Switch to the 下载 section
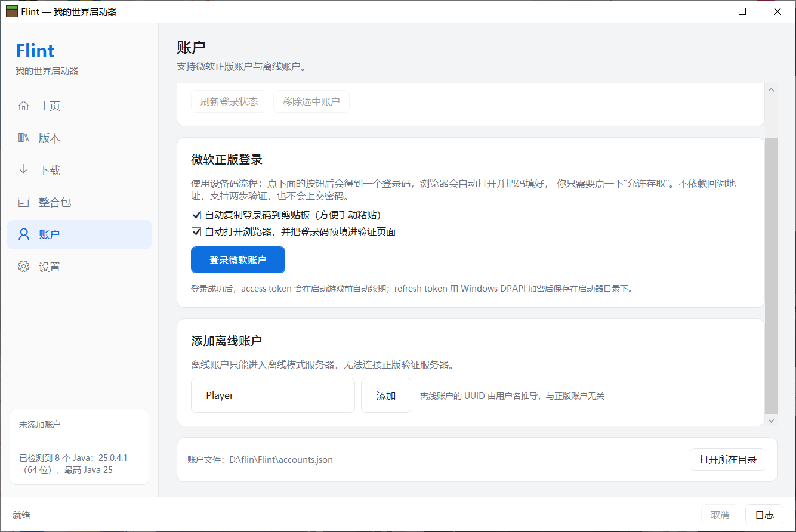 [x=79, y=171]
